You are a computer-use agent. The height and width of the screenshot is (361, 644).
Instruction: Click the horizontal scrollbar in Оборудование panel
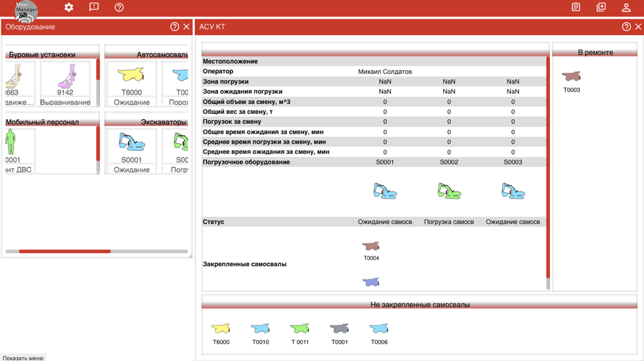click(x=64, y=251)
